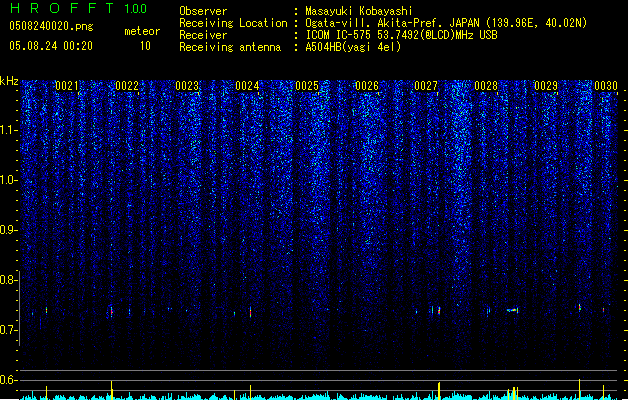Click the Receiving Location label
The image size is (629, 400).
[x=233, y=23]
